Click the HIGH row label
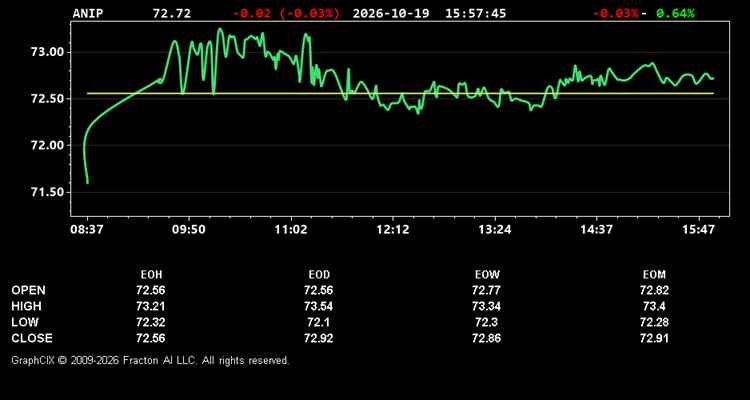 [x=26, y=306]
